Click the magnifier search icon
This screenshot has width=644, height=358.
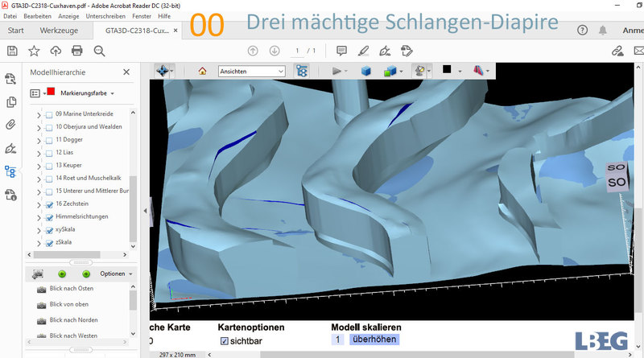coord(99,51)
